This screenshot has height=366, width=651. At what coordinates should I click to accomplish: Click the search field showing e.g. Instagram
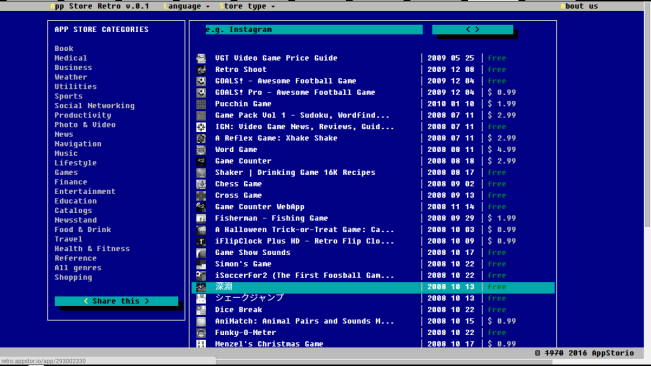pos(314,29)
